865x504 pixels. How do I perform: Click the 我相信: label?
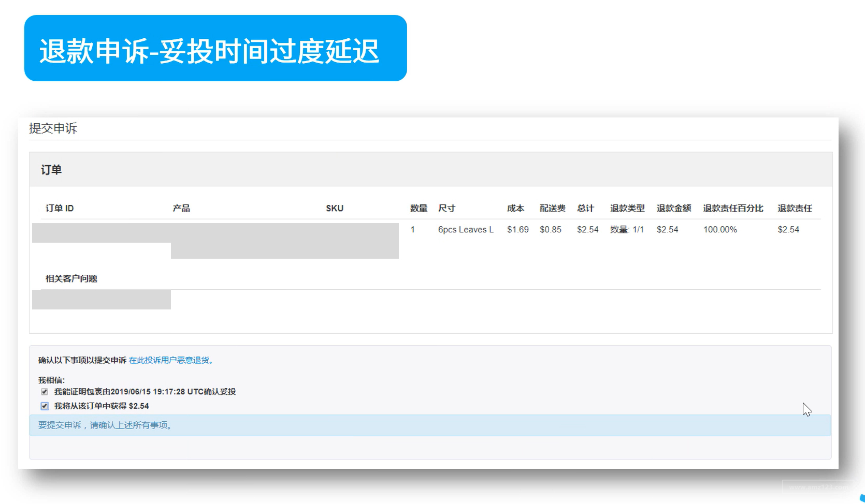(51, 380)
